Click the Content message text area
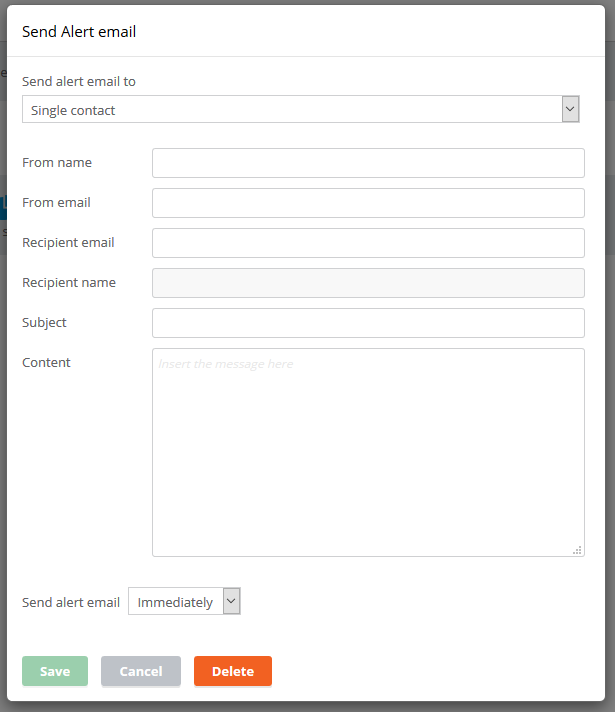 368,452
